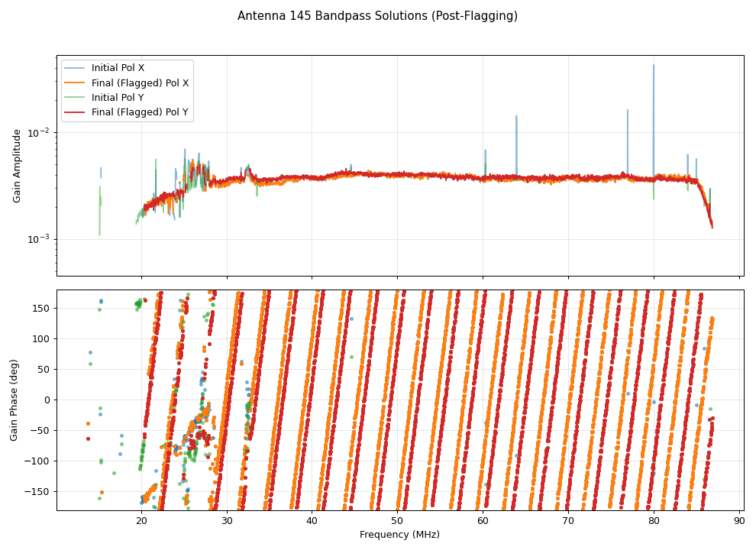Click the 'Gain Phase (deg)' y-axis label
The width and height of the screenshot is (756, 550).
point(14,400)
